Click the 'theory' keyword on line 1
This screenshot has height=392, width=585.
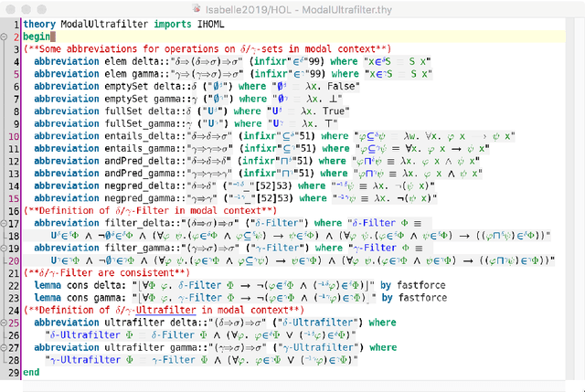coord(39,24)
